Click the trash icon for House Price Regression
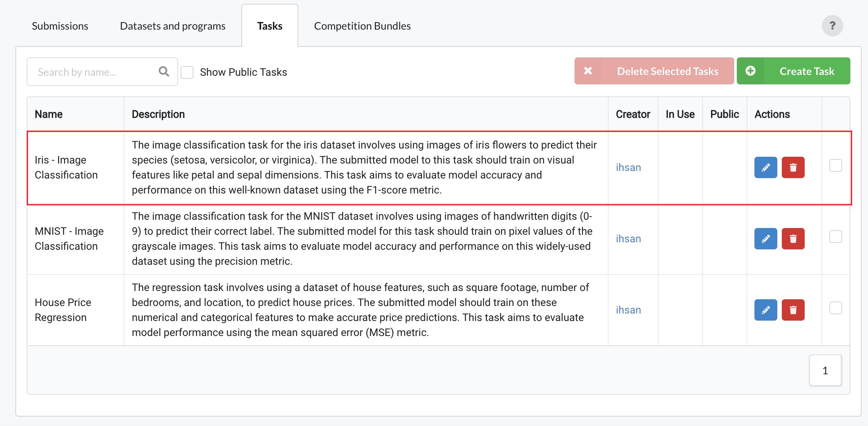Image resolution: width=868 pixels, height=426 pixels. pos(793,310)
